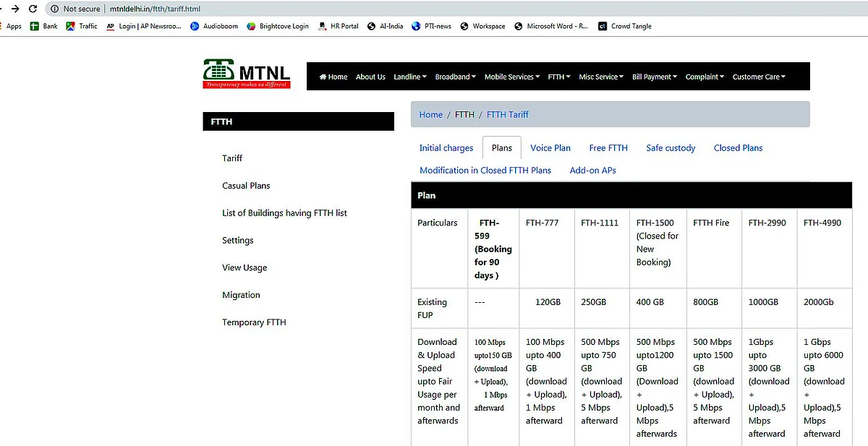Switch to Safe custody tab
This screenshot has height=446, width=868.
click(671, 148)
